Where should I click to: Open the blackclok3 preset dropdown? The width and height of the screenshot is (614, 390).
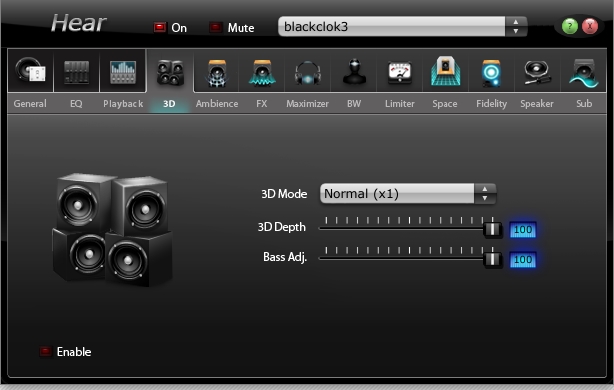tap(402, 27)
